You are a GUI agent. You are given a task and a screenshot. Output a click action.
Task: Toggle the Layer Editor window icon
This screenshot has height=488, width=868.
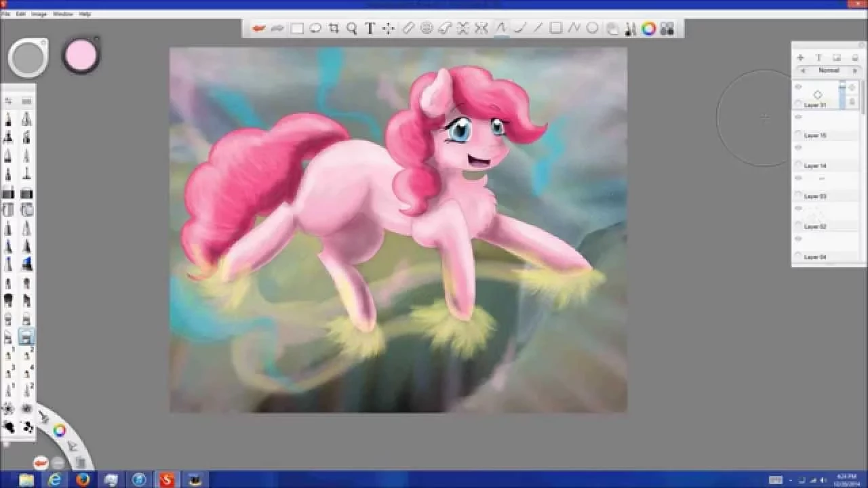[x=612, y=28]
